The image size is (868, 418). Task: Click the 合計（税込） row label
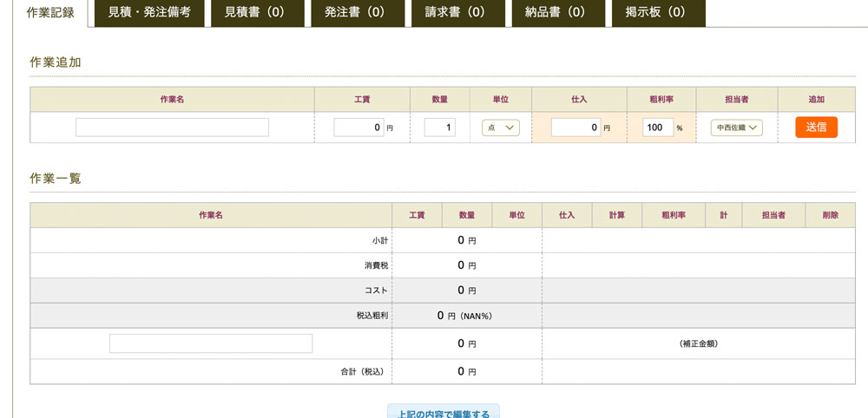click(x=362, y=371)
